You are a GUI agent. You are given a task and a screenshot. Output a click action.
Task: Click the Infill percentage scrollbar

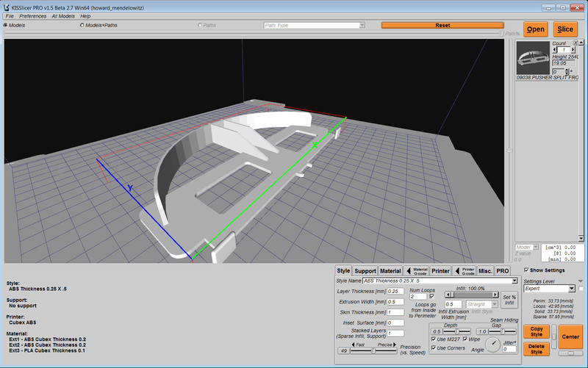(x=471, y=295)
